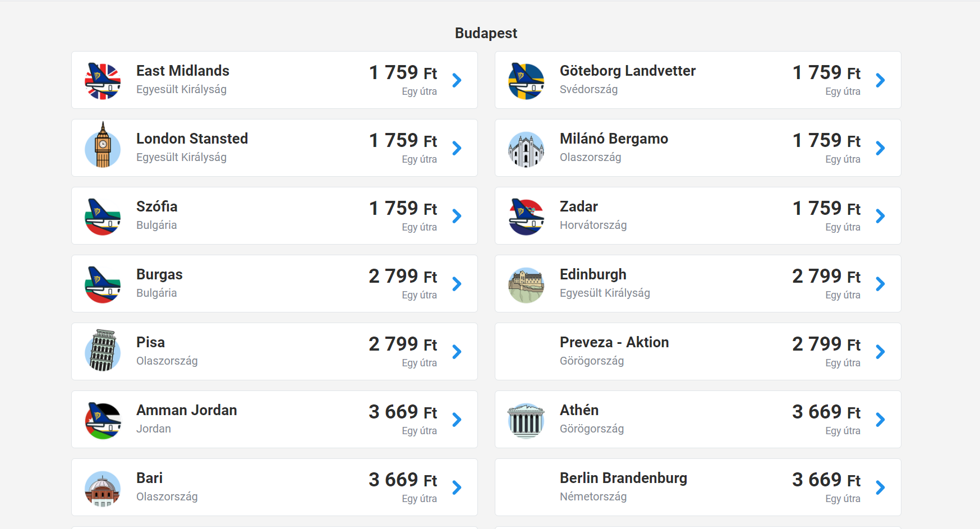Click the London Stansted Big Ben icon
Screen dimensions: 980x529
103,147
